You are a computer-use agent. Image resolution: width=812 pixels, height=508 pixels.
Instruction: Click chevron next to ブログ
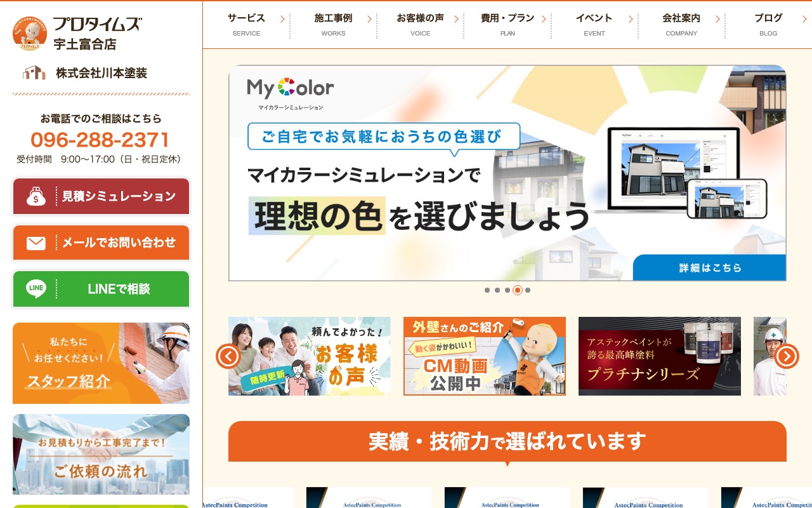(x=804, y=19)
